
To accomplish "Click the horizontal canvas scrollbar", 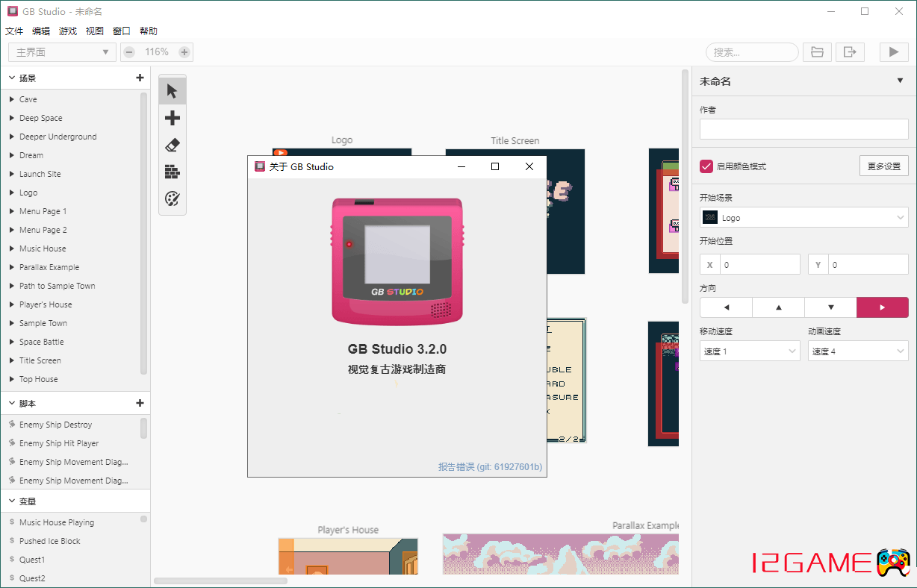I will click(x=221, y=580).
